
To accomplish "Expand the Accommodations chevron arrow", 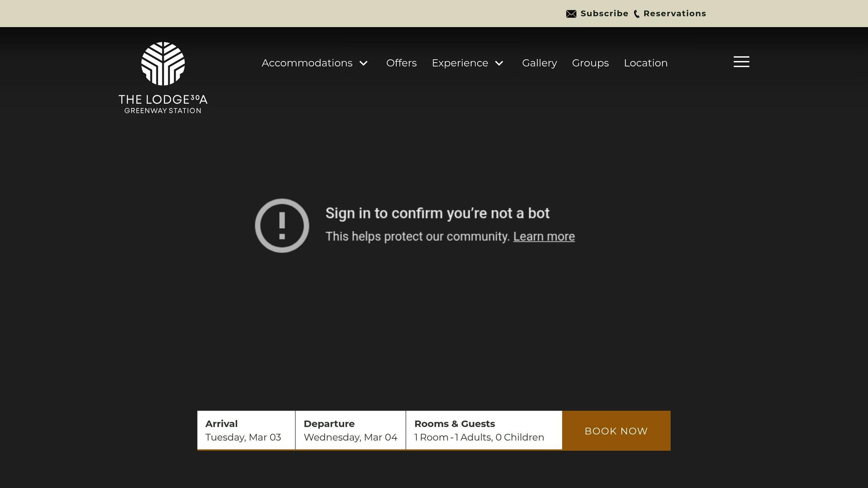I will [x=364, y=63].
